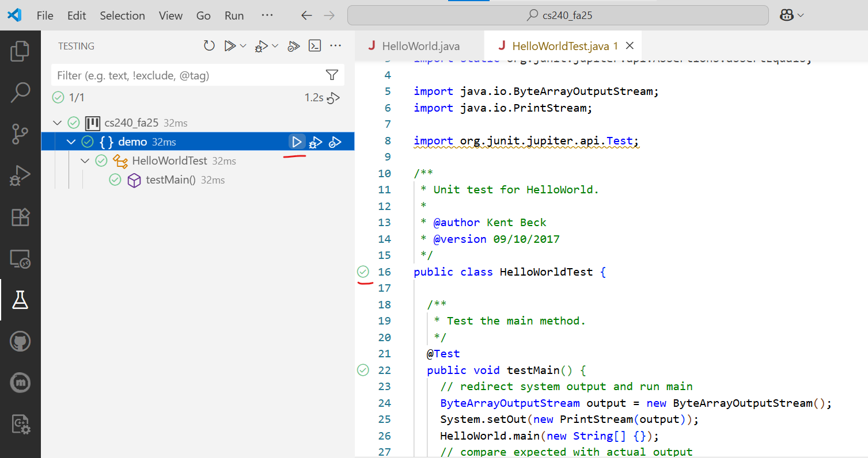
Task: Rerun last test run icon beside 1.2s
Action: pyautogui.click(x=334, y=98)
